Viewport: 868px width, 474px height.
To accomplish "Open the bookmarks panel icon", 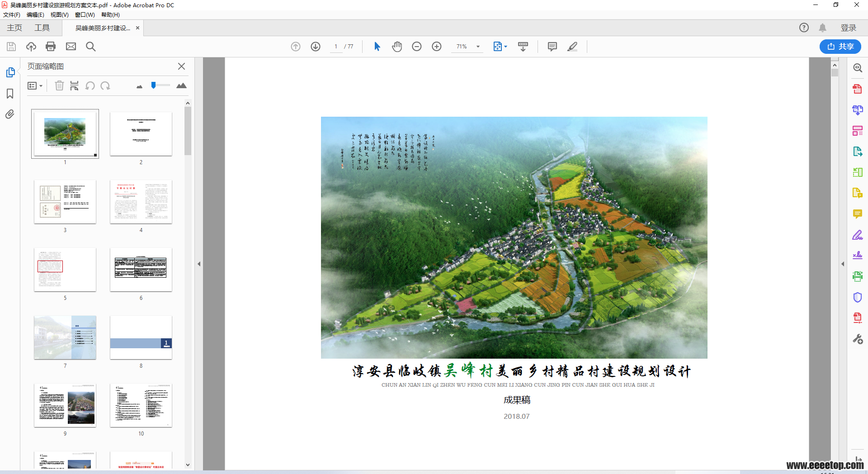I will [x=10, y=94].
